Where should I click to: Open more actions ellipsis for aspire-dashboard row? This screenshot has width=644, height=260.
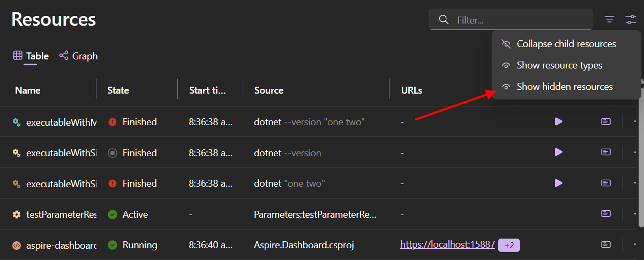[x=634, y=245]
